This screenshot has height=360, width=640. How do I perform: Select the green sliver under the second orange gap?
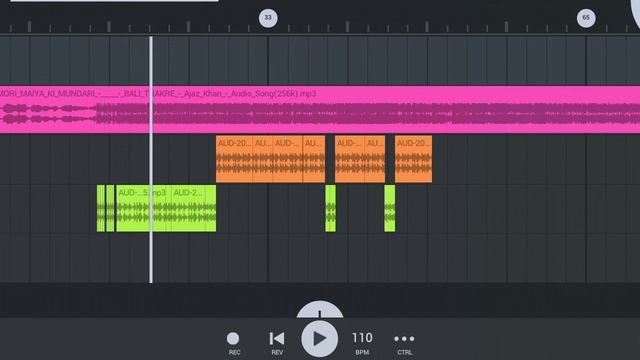click(x=389, y=209)
